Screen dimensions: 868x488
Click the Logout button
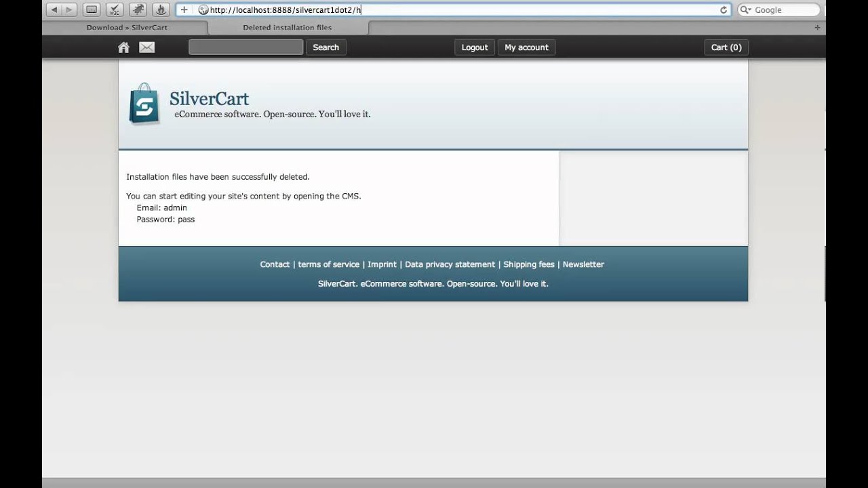pyautogui.click(x=475, y=47)
